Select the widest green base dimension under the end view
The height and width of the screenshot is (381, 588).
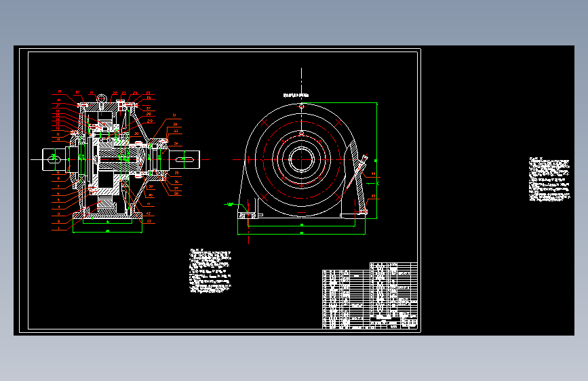pyautogui.click(x=302, y=234)
